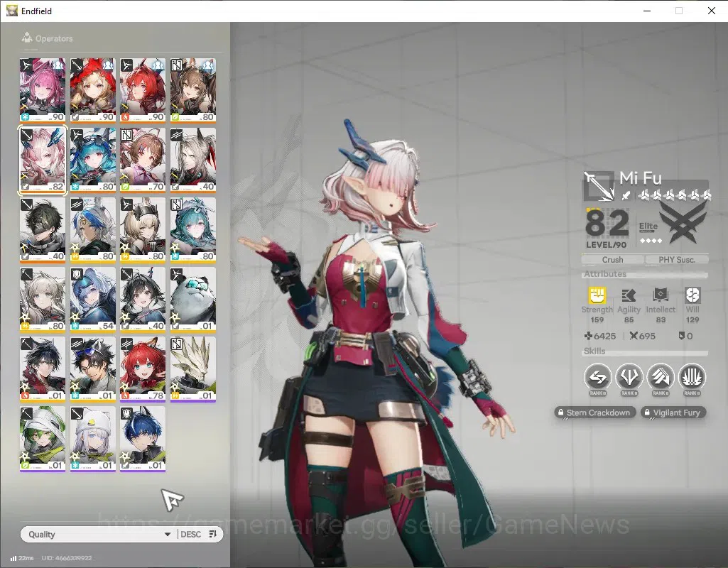This screenshot has width=728, height=568.
Task: Select brown-haired operator card level 70
Action: click(x=143, y=160)
